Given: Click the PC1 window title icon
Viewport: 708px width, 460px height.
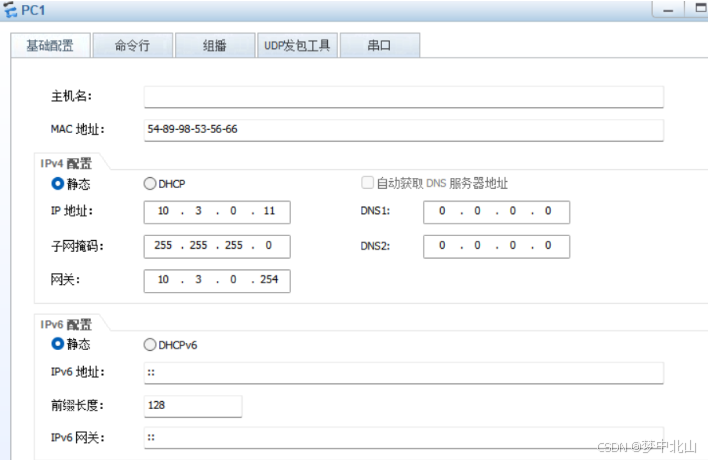Looking at the screenshot, I should coord(10,9).
